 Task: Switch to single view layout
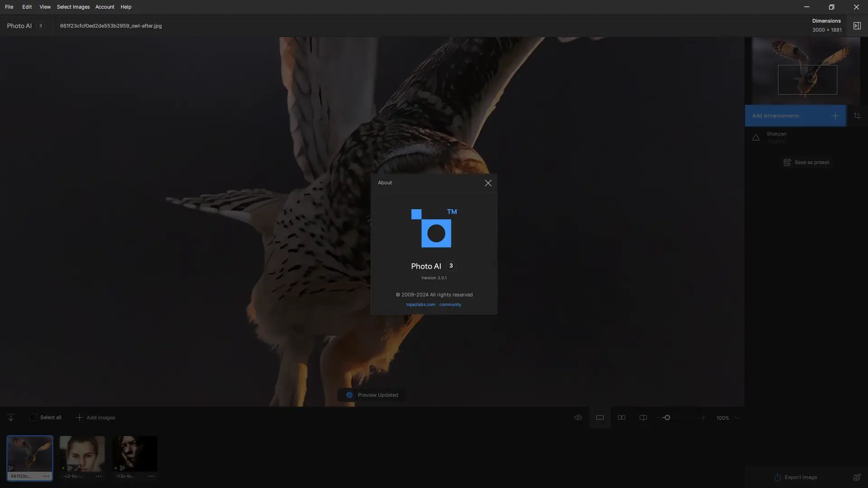coord(599,418)
